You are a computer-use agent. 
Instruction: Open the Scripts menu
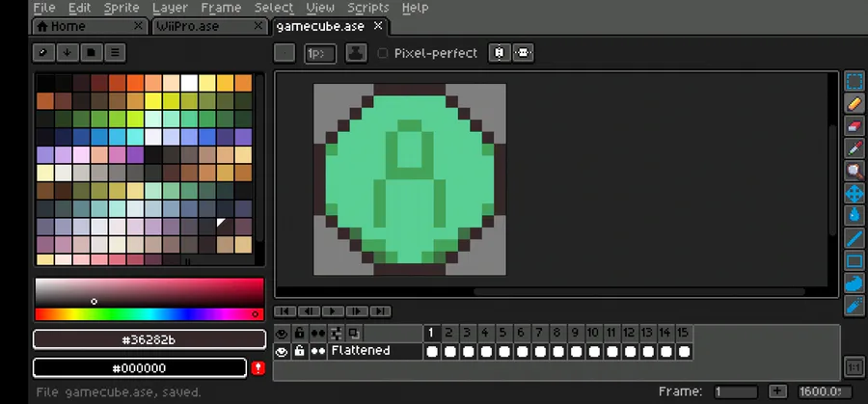coord(368,8)
